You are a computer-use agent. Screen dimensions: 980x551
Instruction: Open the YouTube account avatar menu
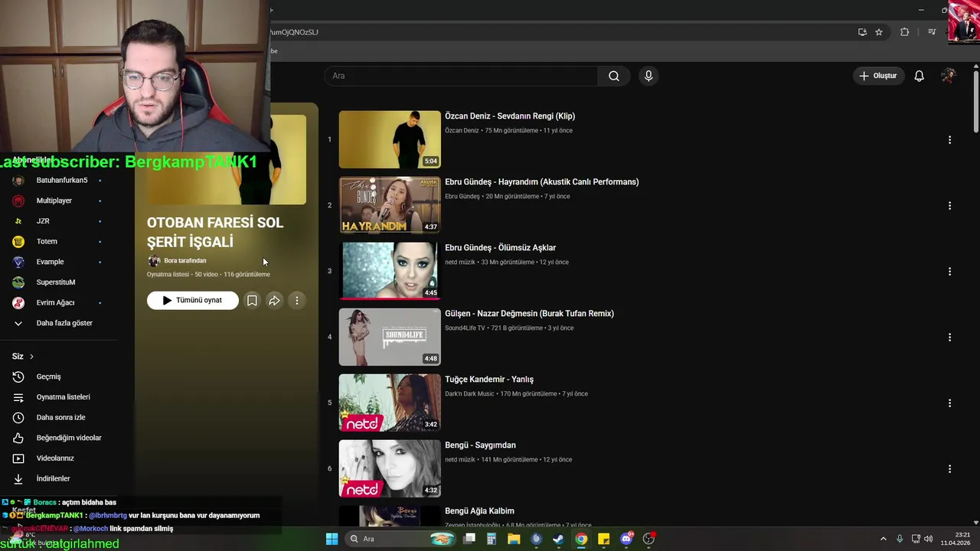949,76
